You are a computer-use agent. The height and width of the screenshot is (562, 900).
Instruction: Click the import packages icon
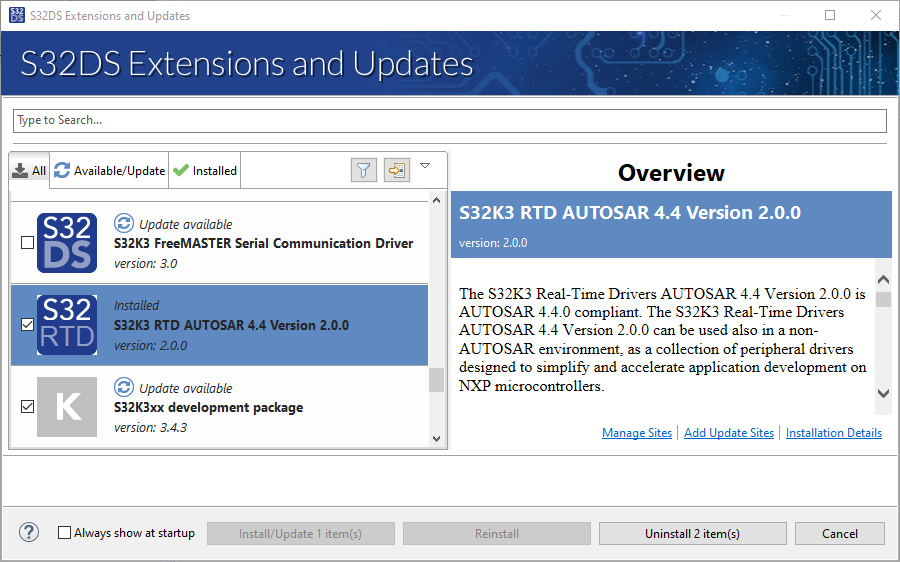click(x=397, y=170)
